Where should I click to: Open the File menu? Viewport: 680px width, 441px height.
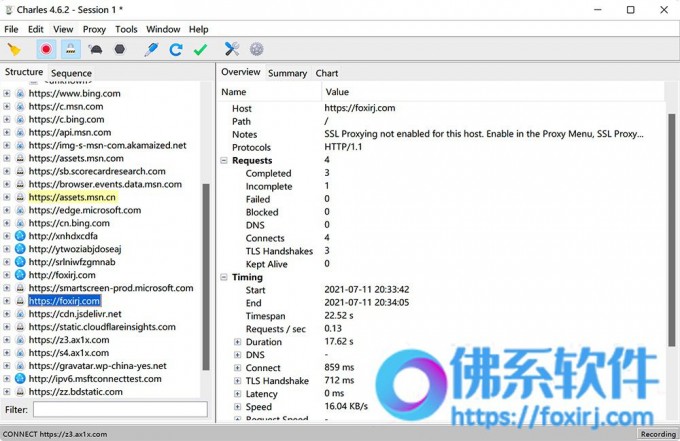point(11,29)
